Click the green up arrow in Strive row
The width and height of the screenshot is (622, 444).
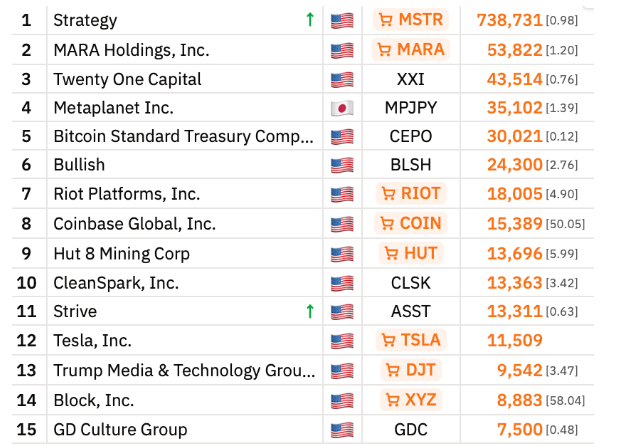click(x=310, y=312)
